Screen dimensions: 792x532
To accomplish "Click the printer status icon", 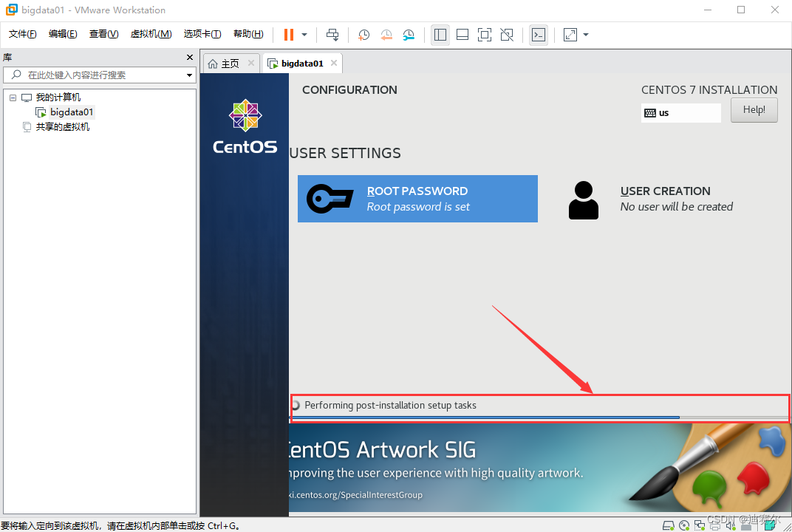I will [x=714, y=526].
